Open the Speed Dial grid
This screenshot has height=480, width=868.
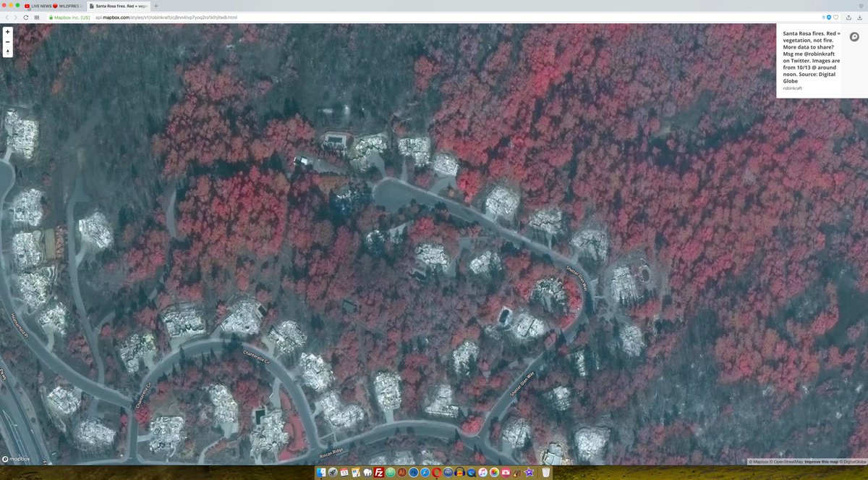tap(37, 17)
